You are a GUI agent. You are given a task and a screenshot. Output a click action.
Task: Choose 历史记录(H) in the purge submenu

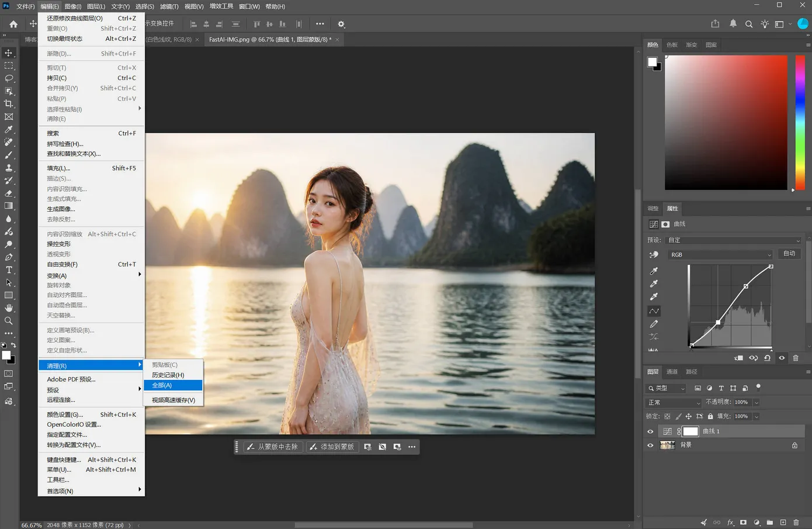coord(173,375)
